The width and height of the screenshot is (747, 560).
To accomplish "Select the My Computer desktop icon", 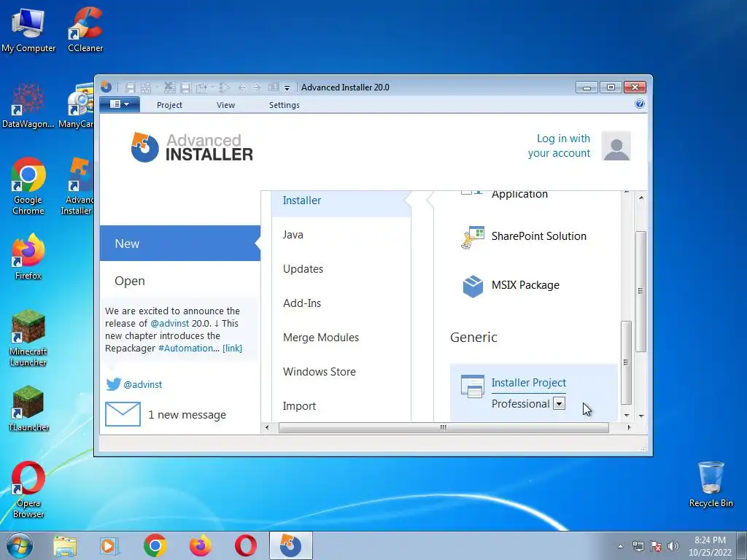I will click(28, 30).
